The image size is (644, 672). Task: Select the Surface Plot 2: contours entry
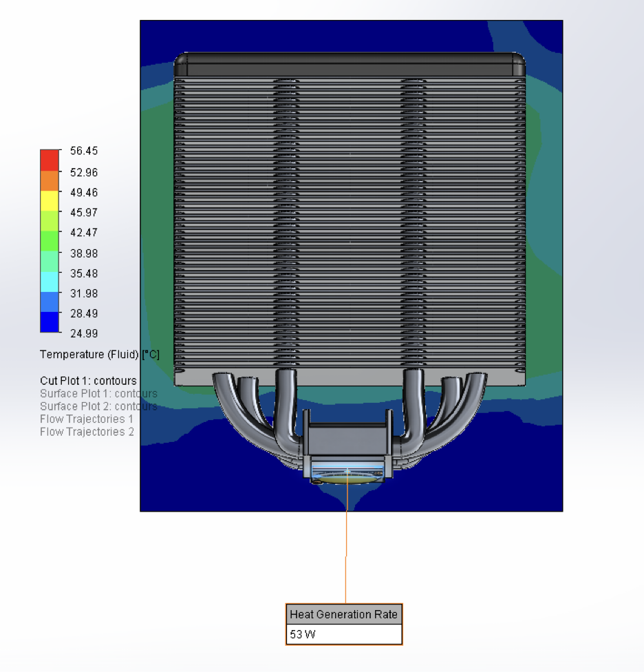pyautogui.click(x=98, y=406)
